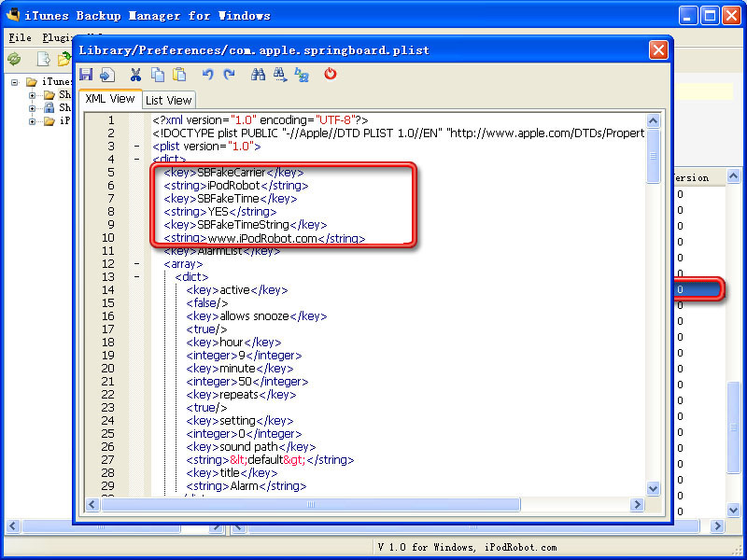Image resolution: width=747 pixels, height=560 pixels.
Task: Click the green refresh icon in main window
Action: tap(14, 59)
